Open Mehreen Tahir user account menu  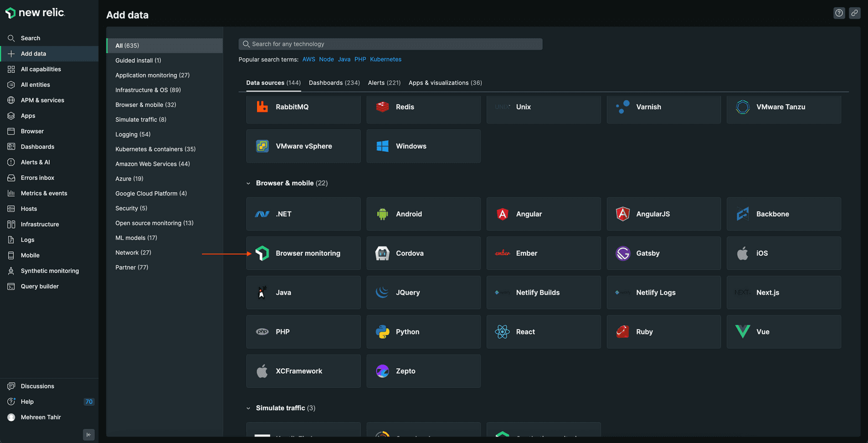[40, 418]
